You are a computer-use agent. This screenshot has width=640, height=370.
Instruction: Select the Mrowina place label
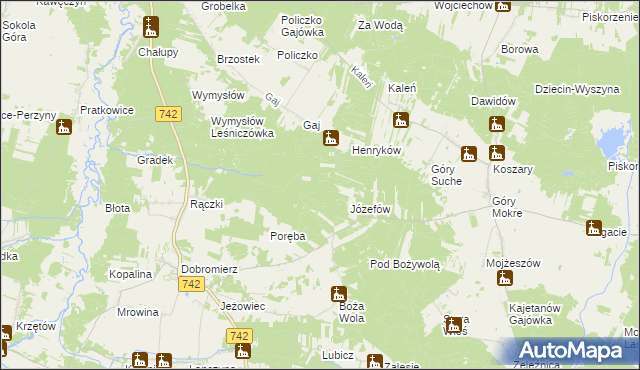point(138,312)
